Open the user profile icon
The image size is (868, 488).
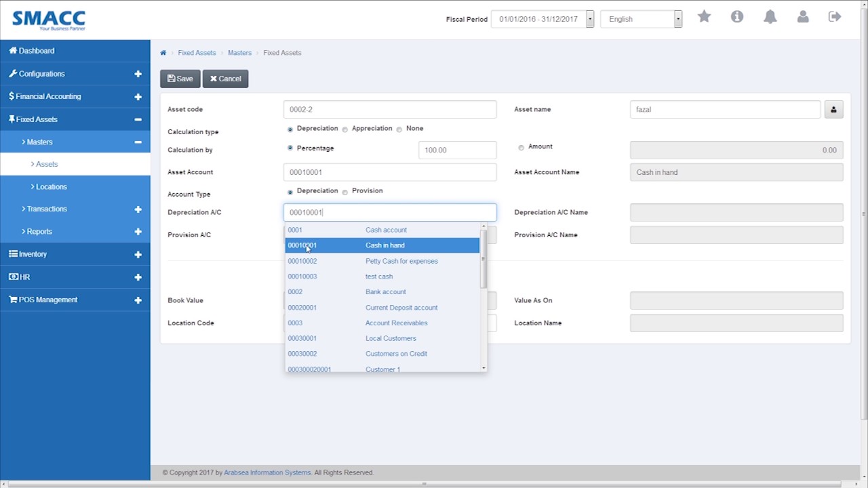(x=803, y=17)
